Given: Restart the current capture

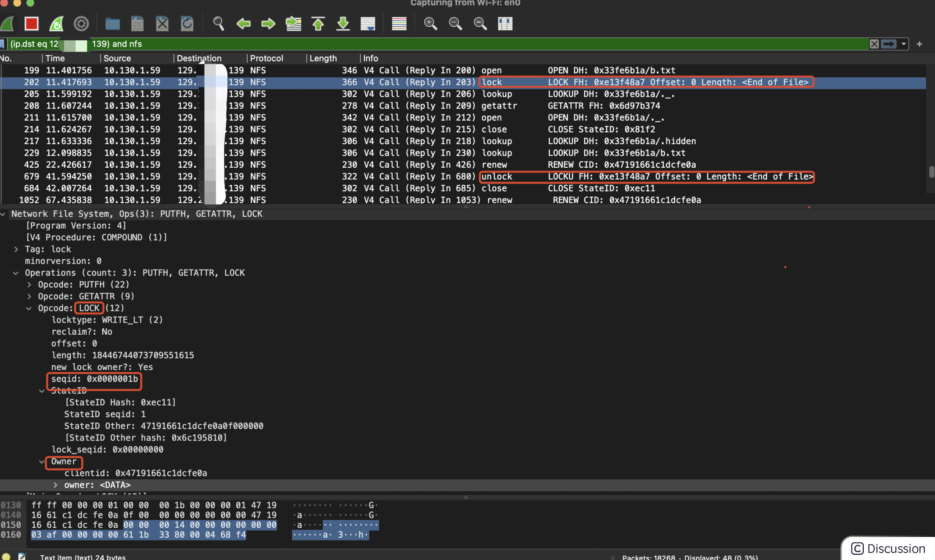Looking at the screenshot, I should point(57,24).
